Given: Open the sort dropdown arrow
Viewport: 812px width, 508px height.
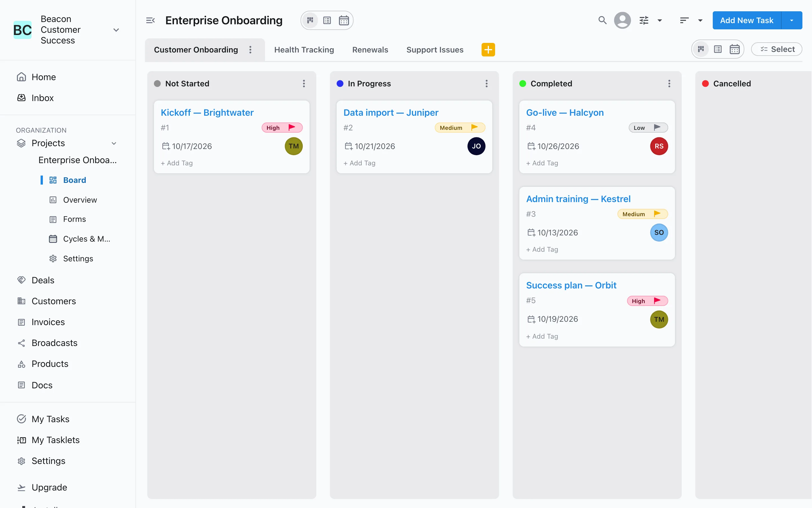Looking at the screenshot, I should tap(700, 21).
